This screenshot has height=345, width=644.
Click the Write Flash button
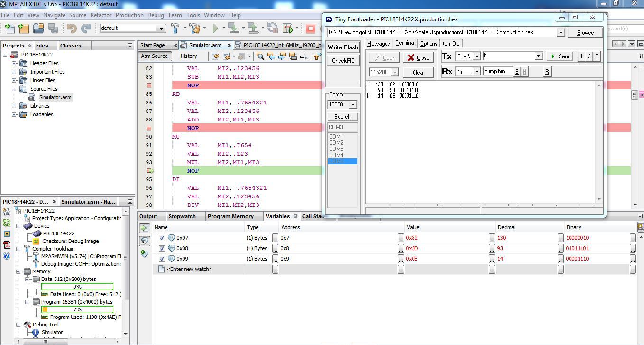(x=343, y=47)
